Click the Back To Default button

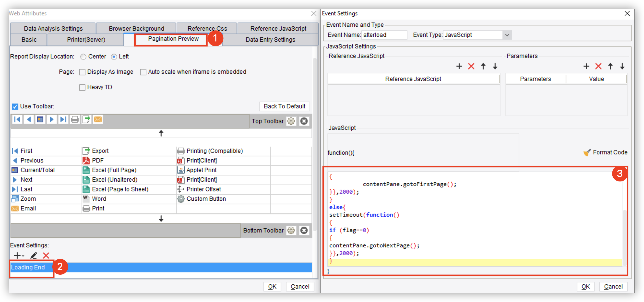point(284,106)
